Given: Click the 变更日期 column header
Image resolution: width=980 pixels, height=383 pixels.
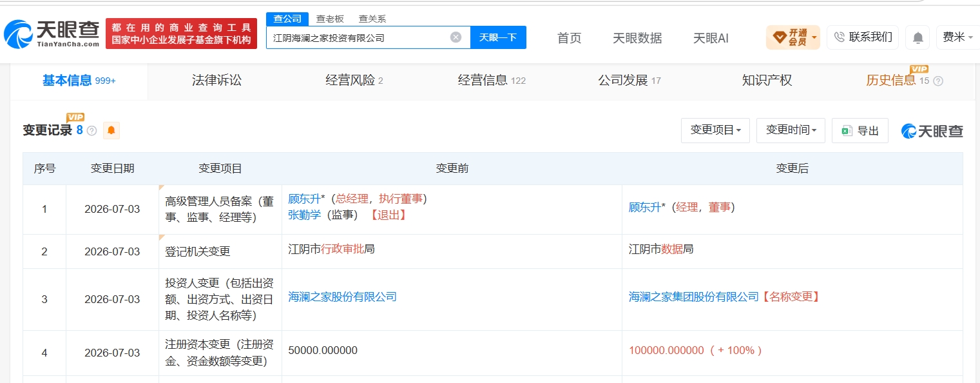Looking at the screenshot, I should tap(113, 169).
